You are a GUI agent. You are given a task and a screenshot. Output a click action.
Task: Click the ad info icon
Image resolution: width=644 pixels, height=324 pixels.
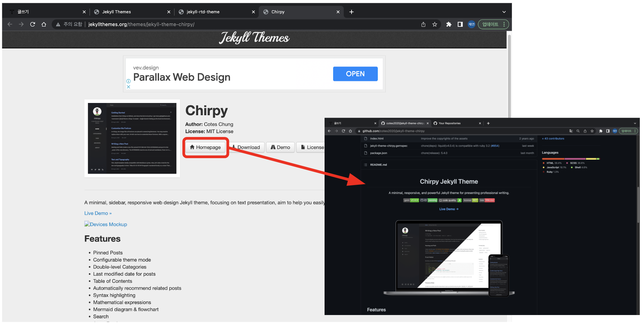[x=128, y=81]
